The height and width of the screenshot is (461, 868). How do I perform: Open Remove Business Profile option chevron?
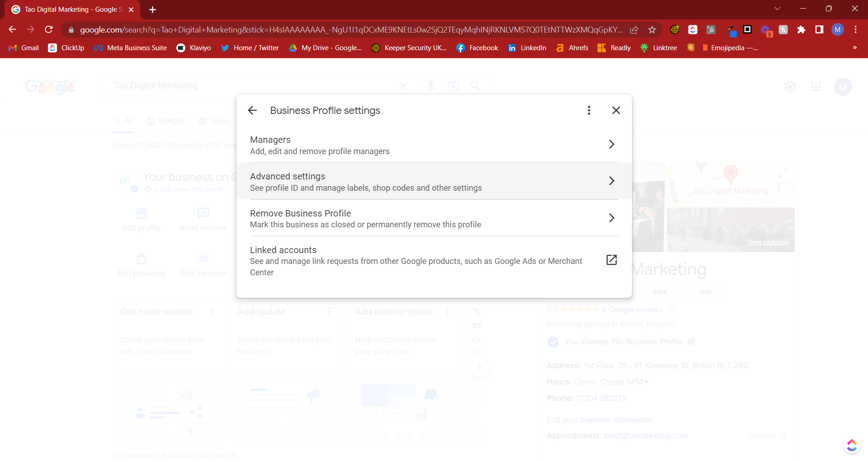point(612,218)
